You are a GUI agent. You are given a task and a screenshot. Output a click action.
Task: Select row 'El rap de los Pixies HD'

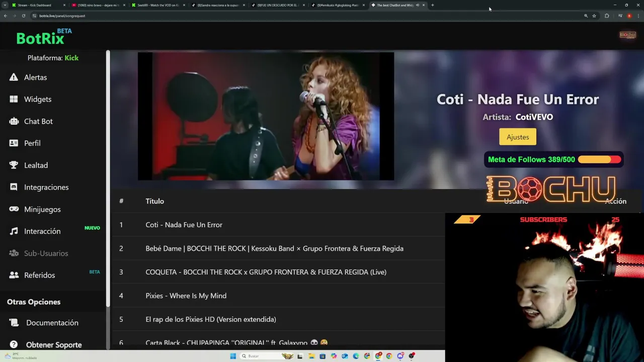point(278,319)
